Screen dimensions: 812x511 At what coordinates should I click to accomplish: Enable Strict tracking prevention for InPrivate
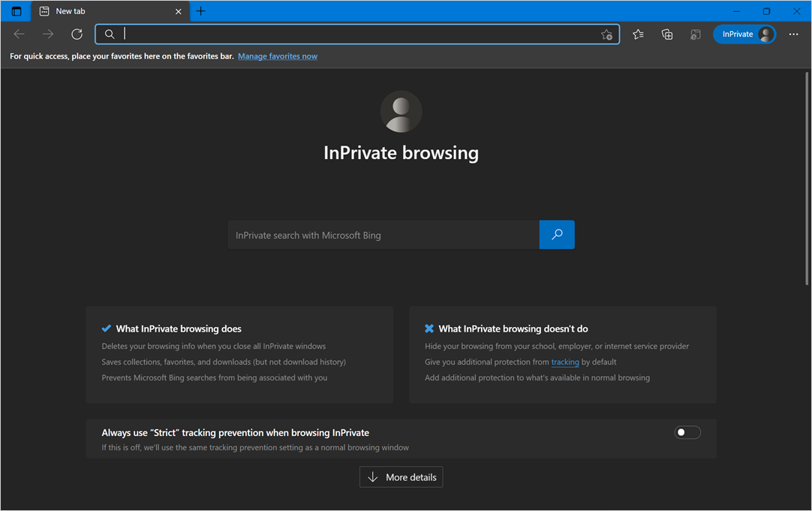(x=687, y=432)
